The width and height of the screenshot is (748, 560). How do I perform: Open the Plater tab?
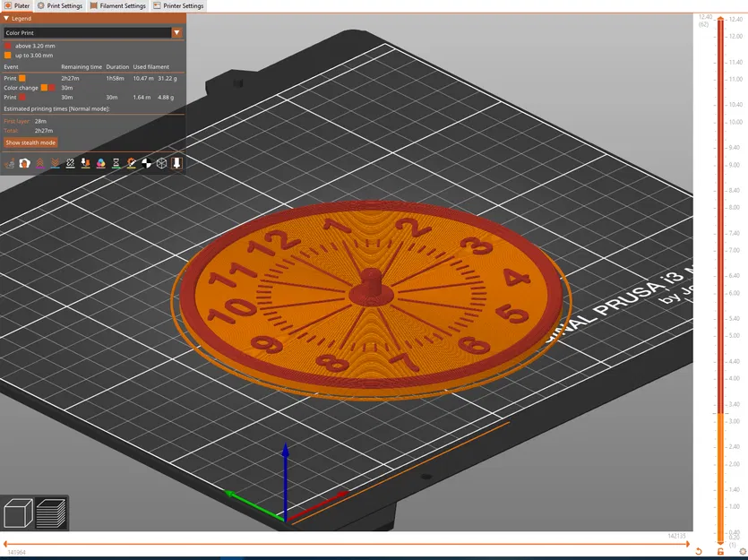[17, 5]
